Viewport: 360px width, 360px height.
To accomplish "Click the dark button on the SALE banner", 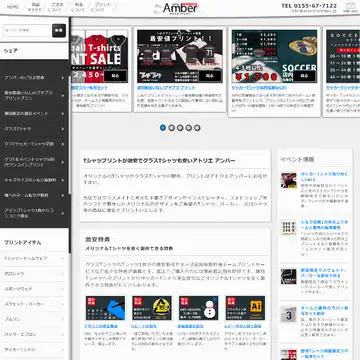I will click(115, 76).
